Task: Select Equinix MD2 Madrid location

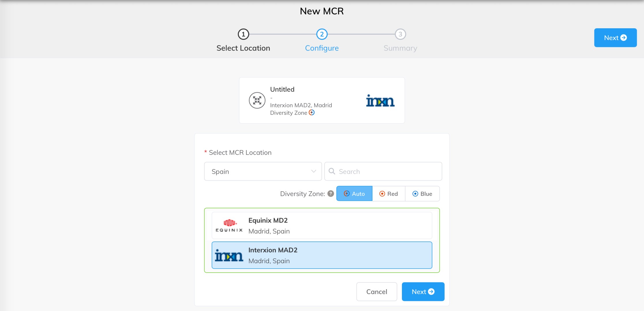Action: point(322,226)
